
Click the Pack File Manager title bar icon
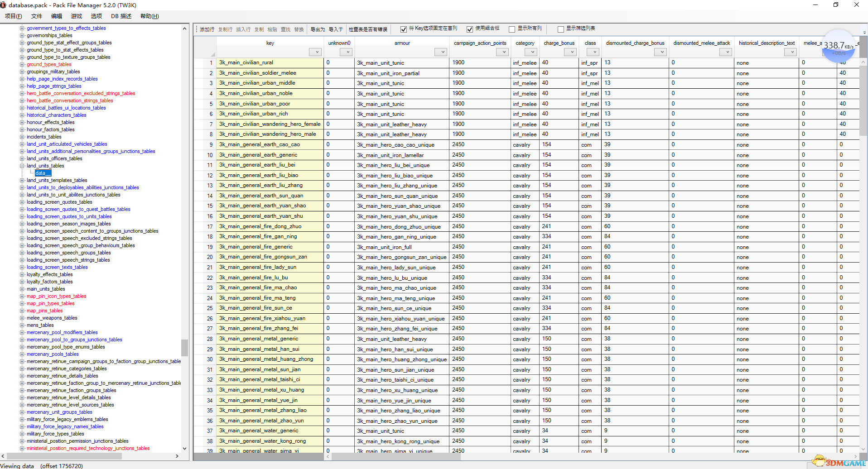click(4, 5)
